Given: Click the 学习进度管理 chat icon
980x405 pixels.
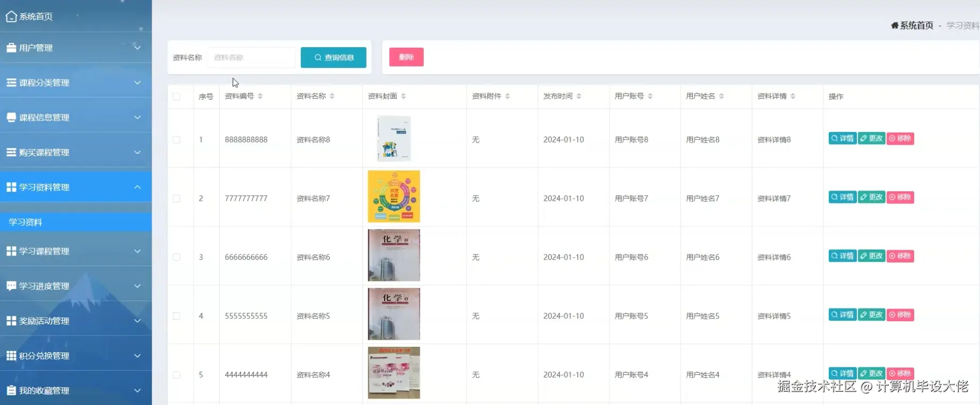Looking at the screenshot, I should [11, 286].
